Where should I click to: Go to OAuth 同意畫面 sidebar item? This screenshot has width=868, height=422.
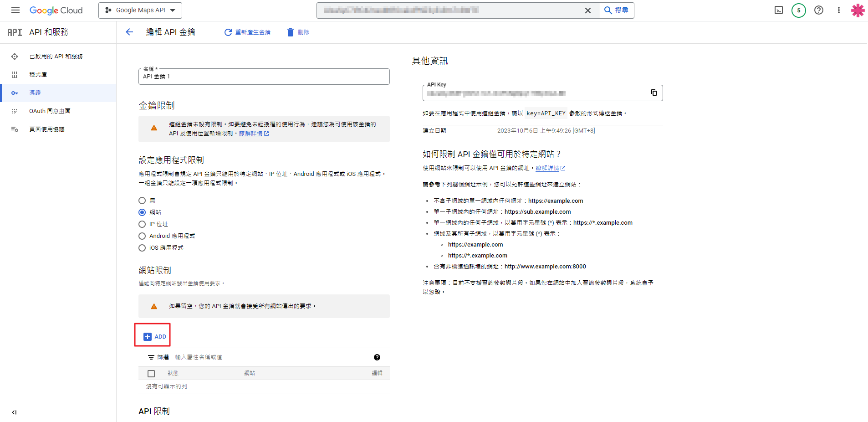[50, 111]
